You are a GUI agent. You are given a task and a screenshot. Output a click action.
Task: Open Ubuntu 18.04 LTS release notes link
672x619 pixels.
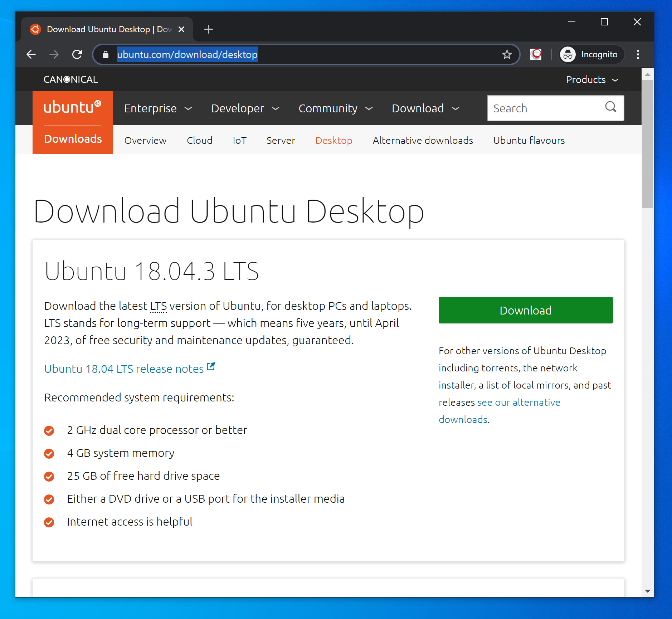click(x=124, y=369)
